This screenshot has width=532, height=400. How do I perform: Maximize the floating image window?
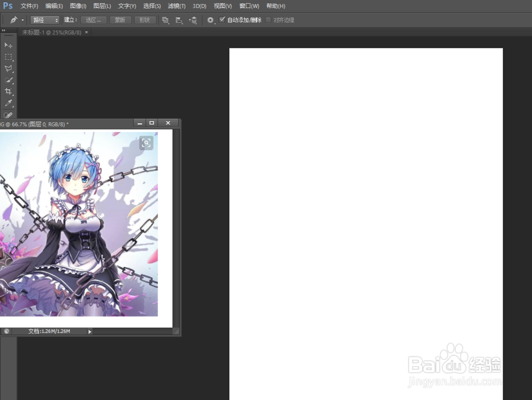(x=152, y=123)
